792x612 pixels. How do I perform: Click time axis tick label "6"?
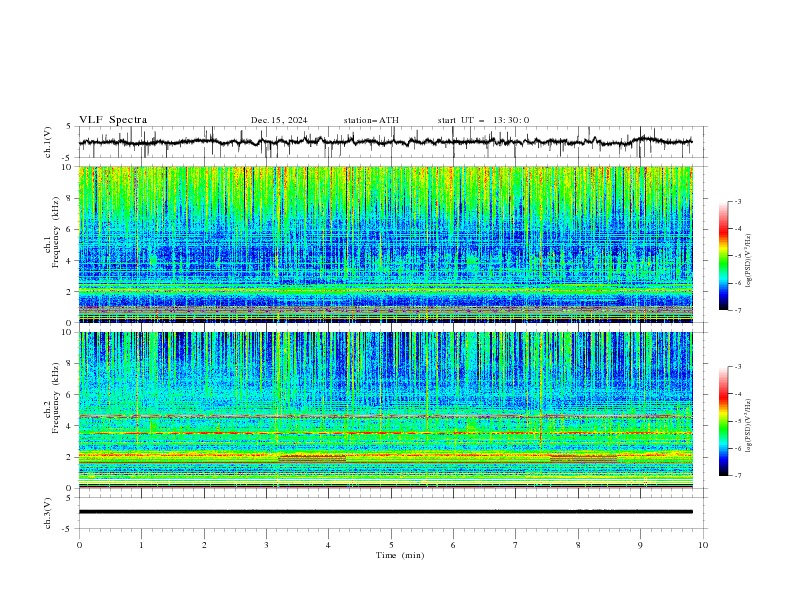[453, 545]
